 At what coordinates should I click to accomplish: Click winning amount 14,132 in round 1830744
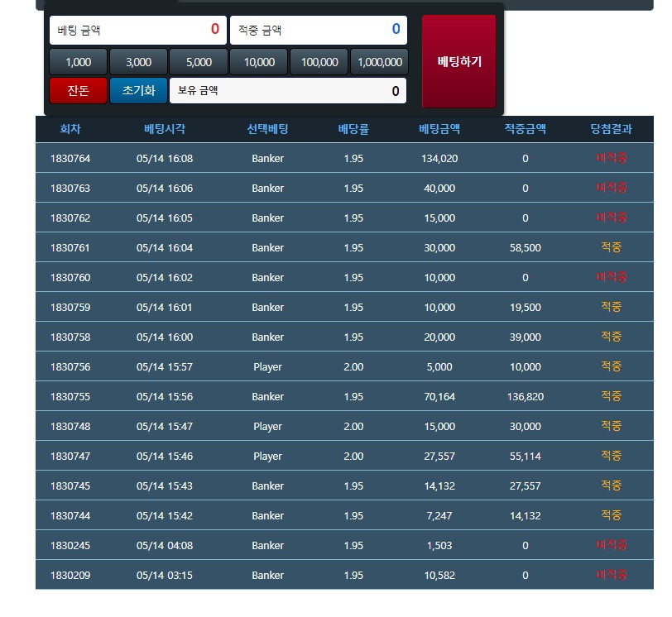point(526,515)
